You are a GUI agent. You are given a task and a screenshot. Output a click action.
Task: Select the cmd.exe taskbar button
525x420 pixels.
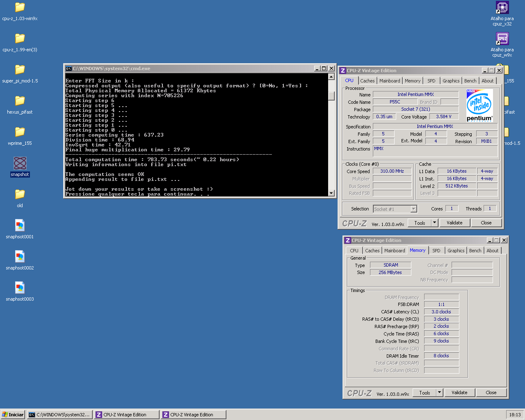point(59,415)
